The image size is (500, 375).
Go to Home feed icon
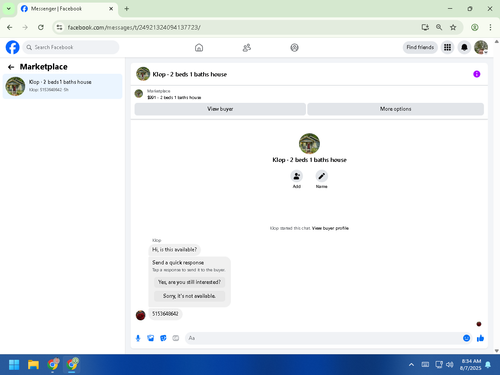point(199,48)
